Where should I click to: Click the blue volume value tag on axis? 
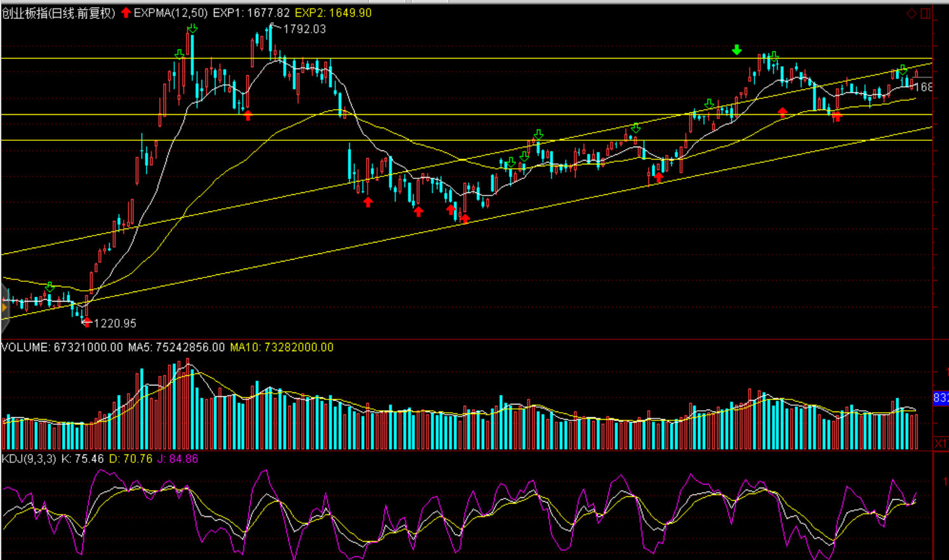coord(940,398)
